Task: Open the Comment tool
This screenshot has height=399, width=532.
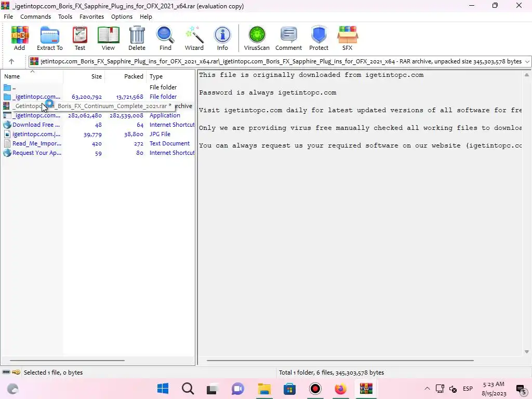Action: [288, 38]
